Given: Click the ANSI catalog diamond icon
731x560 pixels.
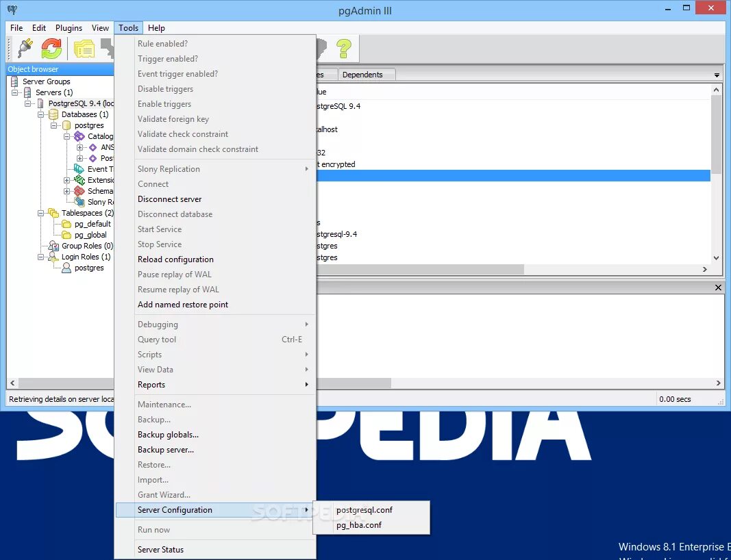Looking at the screenshot, I should click(x=92, y=147).
